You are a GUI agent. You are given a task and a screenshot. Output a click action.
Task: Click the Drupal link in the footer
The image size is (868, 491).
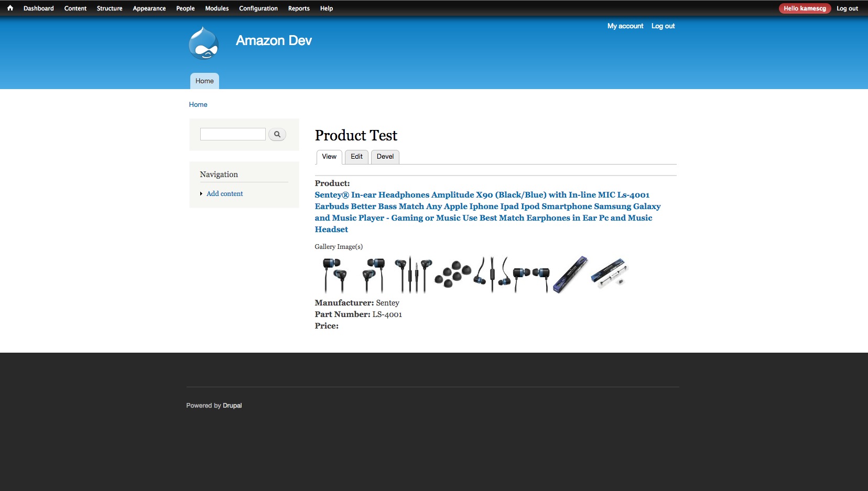[x=232, y=406]
